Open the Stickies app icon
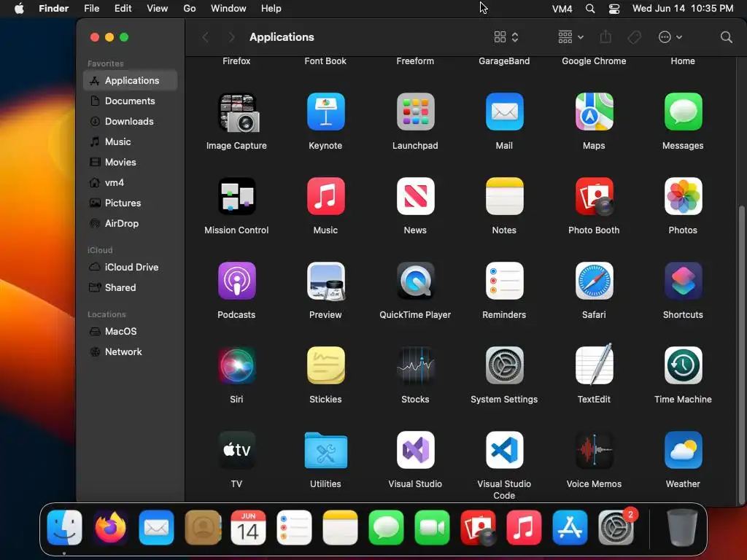This screenshot has height=560, width=747. (326, 365)
